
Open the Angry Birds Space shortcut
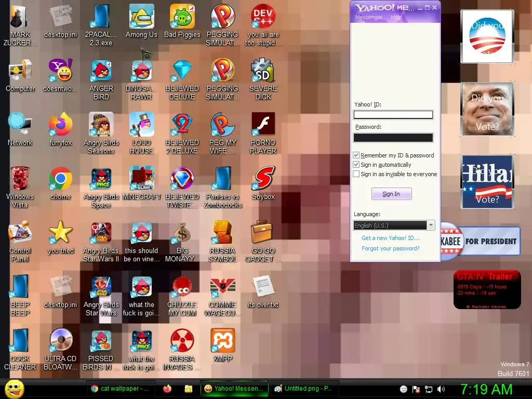[x=101, y=187]
